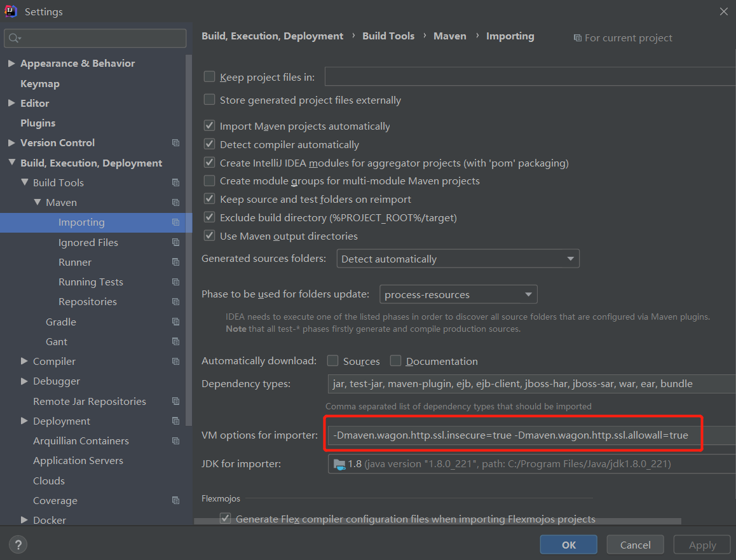Select Keymap in the settings sidebar
736x560 pixels.
point(41,83)
